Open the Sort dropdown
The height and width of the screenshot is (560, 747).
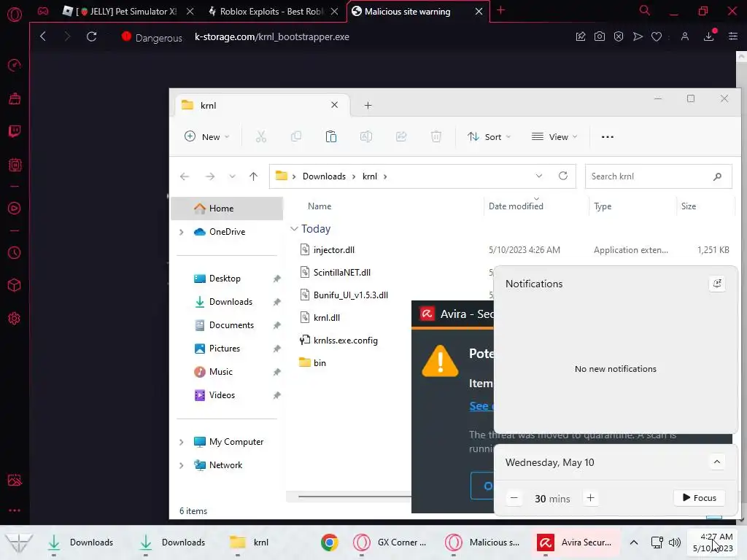point(489,137)
